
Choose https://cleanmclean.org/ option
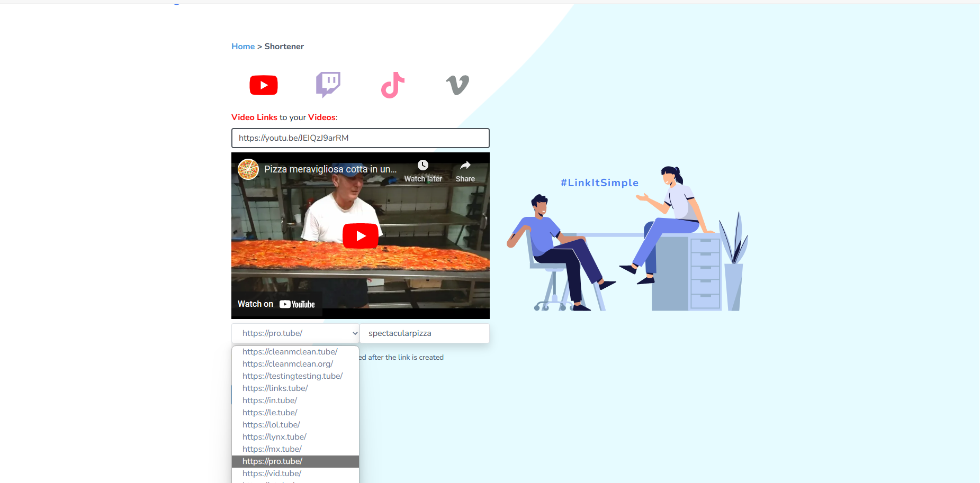click(x=295, y=364)
